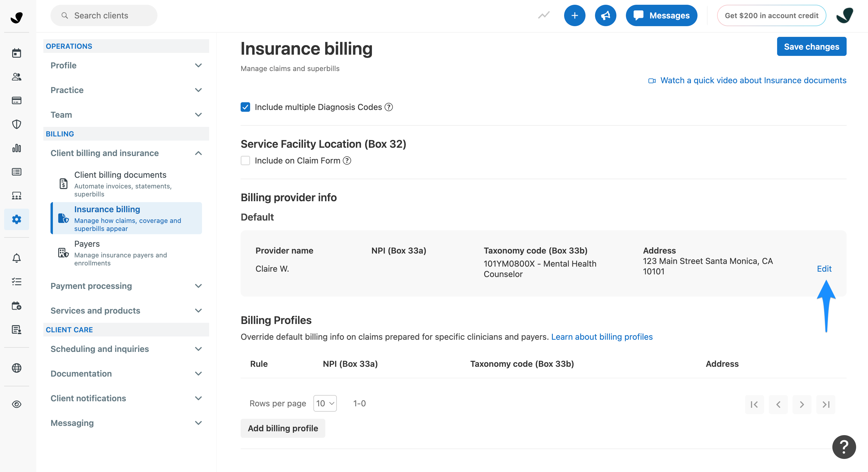
Task: Open the billing card icon in sidebar
Action: (x=17, y=100)
